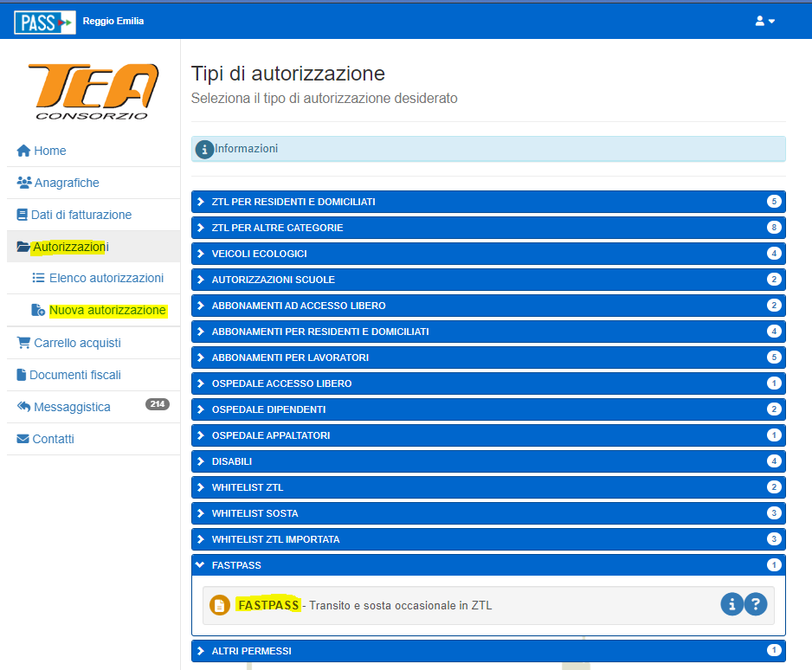
Task: Expand ABBONAMENTI PER LAVORATORI section
Action: [290, 358]
